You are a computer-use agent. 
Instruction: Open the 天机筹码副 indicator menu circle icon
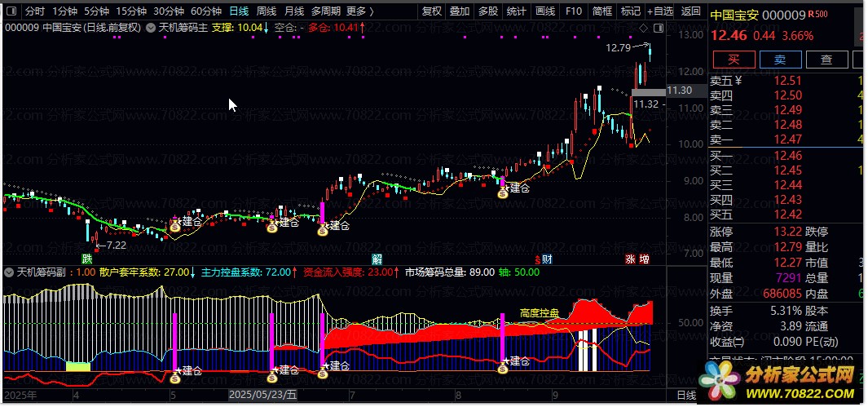pos(9,272)
